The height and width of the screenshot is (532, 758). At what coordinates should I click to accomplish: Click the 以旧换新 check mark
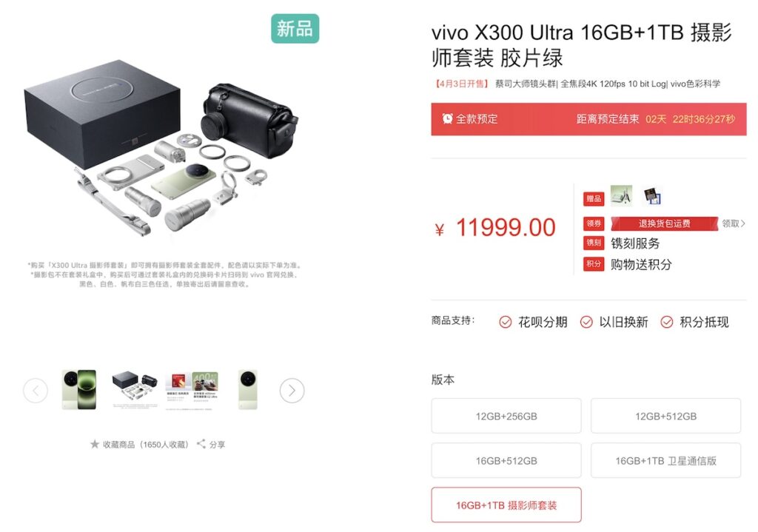(x=586, y=323)
